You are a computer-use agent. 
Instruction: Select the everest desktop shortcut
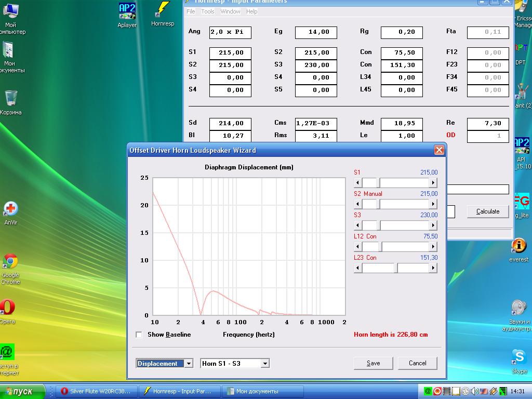click(x=519, y=250)
